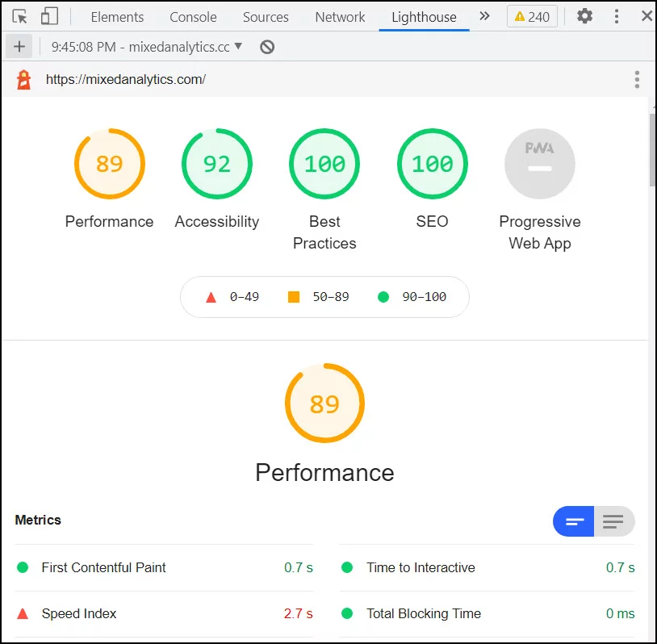Open the 240 warnings issues counter
This screenshot has height=644, width=657.
(531, 16)
